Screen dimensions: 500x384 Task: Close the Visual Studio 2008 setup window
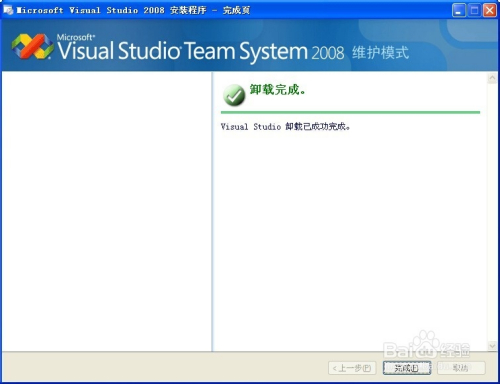click(490, 10)
